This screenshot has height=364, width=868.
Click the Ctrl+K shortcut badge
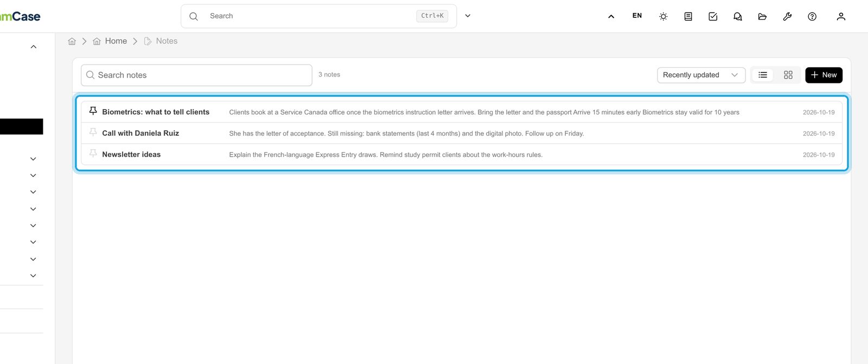432,16
